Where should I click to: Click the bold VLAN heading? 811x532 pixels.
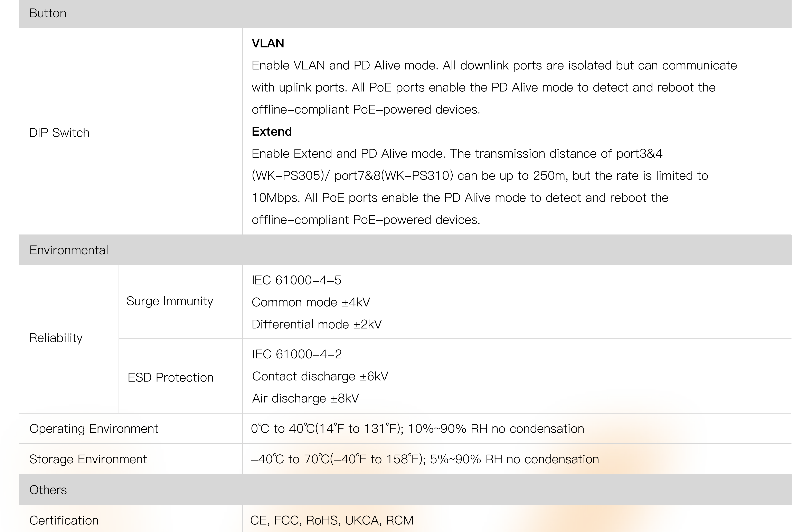click(x=268, y=43)
